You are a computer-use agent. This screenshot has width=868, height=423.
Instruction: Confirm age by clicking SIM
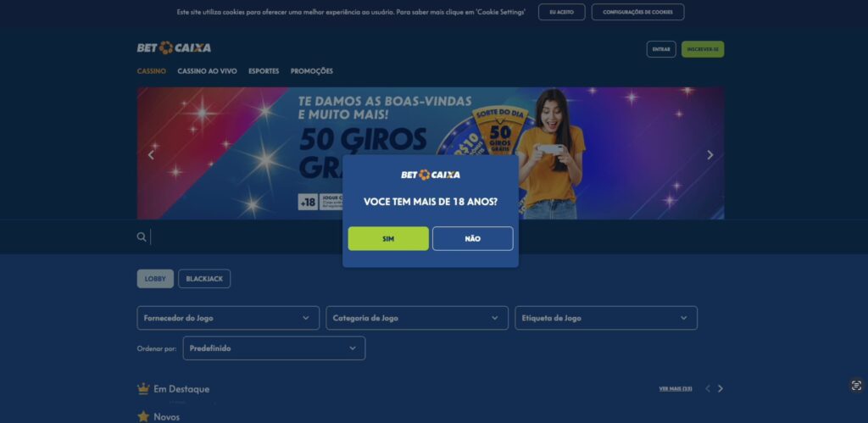388,239
